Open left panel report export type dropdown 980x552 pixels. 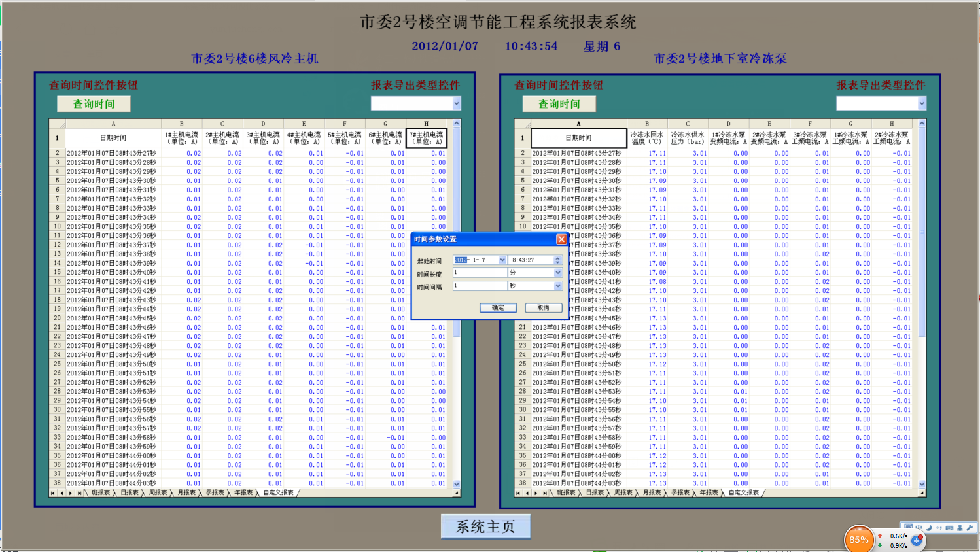pos(457,103)
